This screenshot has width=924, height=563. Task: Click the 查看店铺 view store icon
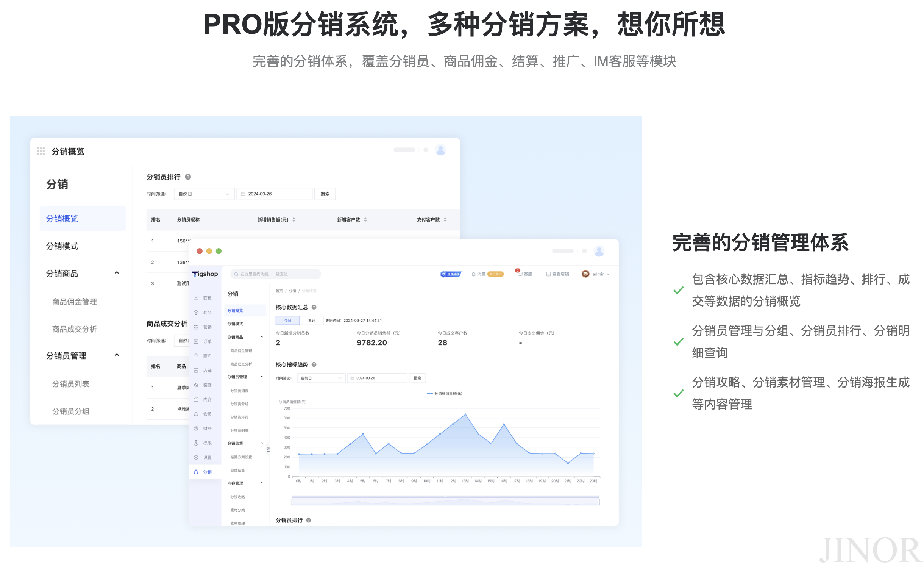pos(548,274)
